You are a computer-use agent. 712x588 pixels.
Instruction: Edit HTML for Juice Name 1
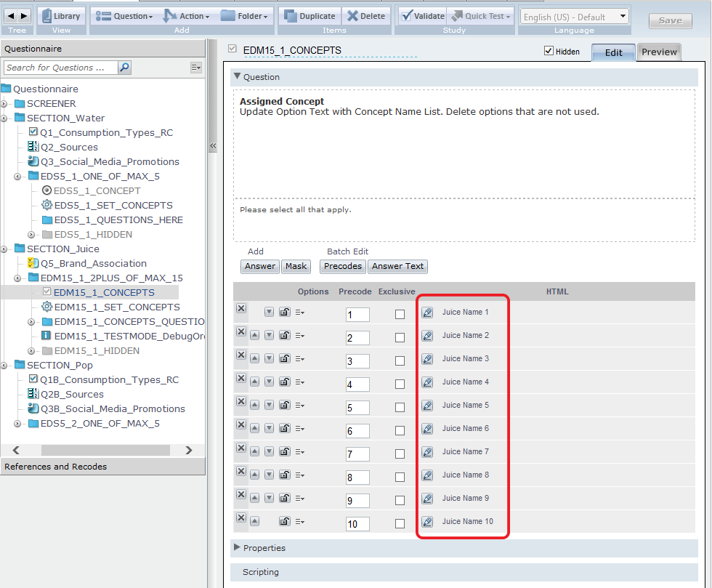427,313
